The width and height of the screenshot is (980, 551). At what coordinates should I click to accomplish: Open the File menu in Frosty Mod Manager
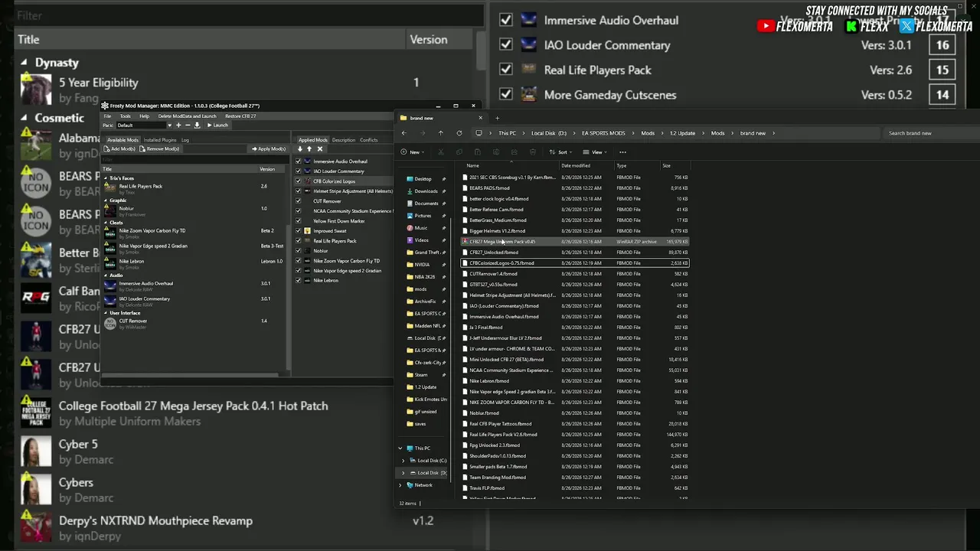click(x=107, y=116)
